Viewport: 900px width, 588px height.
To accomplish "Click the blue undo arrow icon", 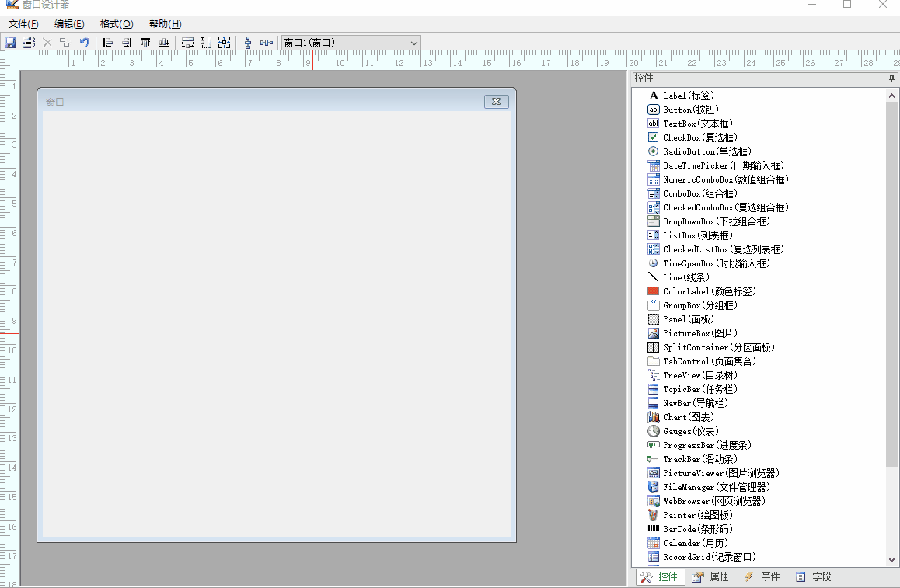I will (x=84, y=43).
